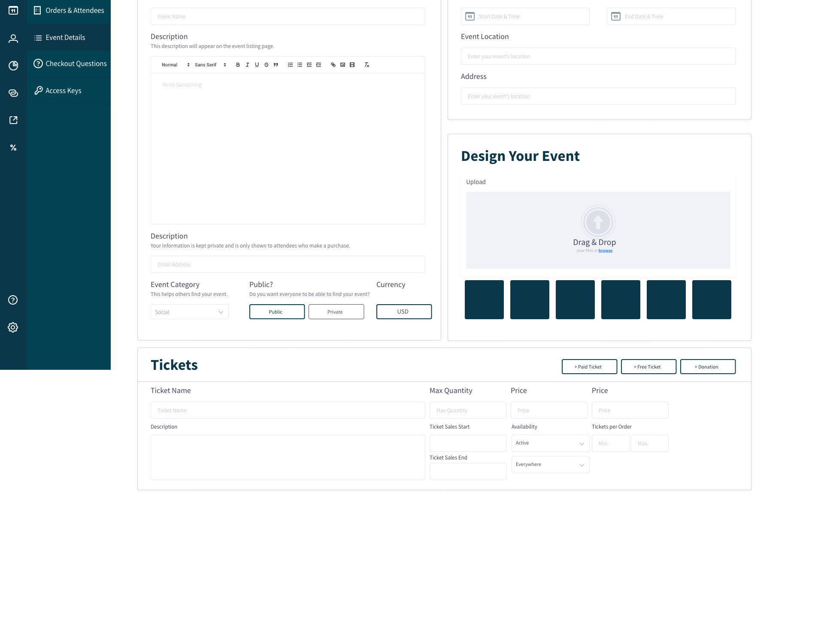Viewport: 824px width, 644px height.
Task: Click the Min. tickets per order field
Action: tap(611, 443)
